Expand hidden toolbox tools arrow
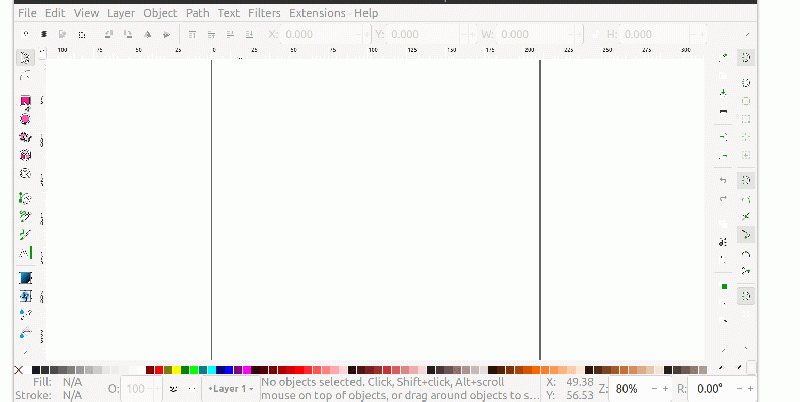This screenshot has height=402, width=800. (25, 351)
